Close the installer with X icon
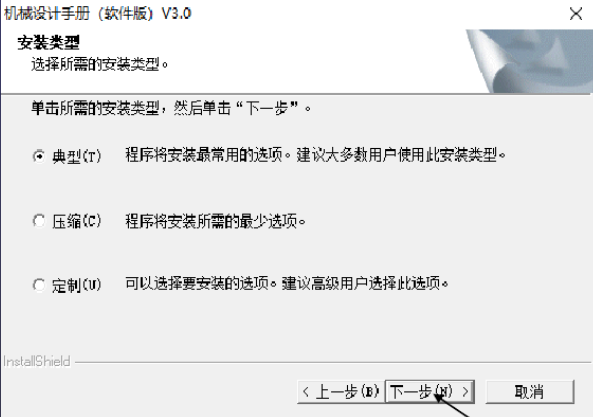 tap(576, 14)
